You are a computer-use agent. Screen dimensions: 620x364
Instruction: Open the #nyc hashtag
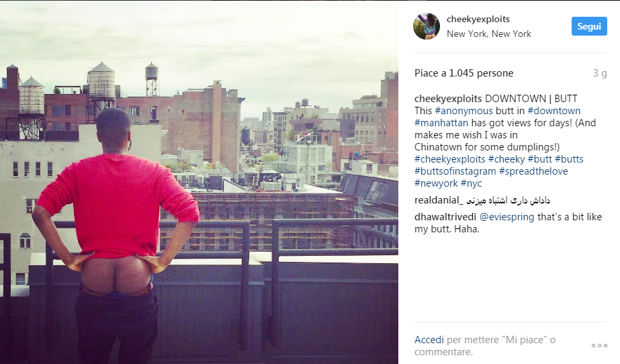click(x=471, y=183)
